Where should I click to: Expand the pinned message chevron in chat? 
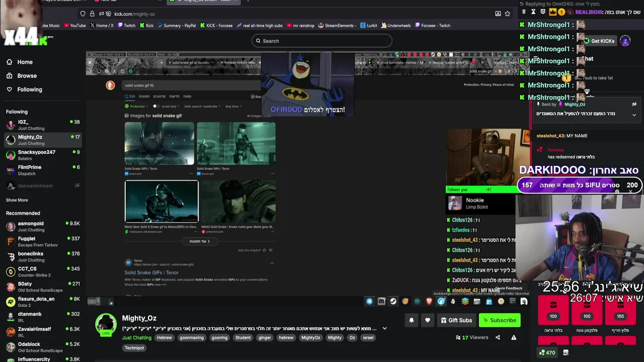pyautogui.click(x=634, y=115)
